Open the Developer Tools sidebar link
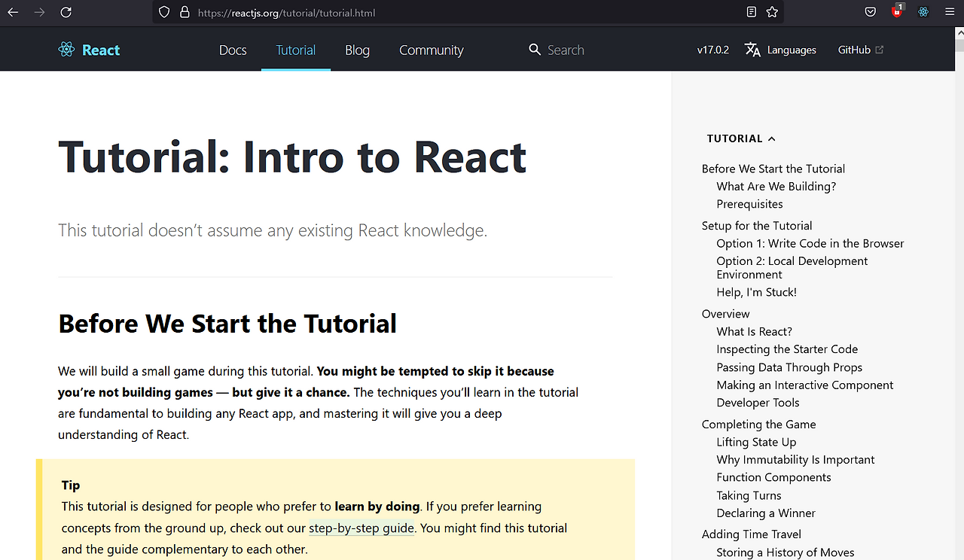This screenshot has height=560, width=964. pos(758,403)
